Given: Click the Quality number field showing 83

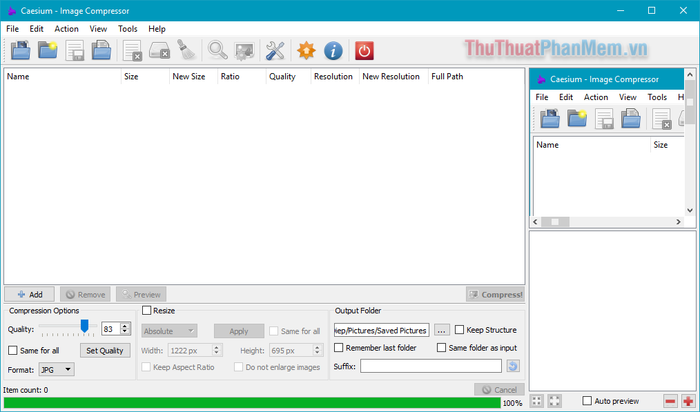Looking at the screenshot, I should [111, 329].
